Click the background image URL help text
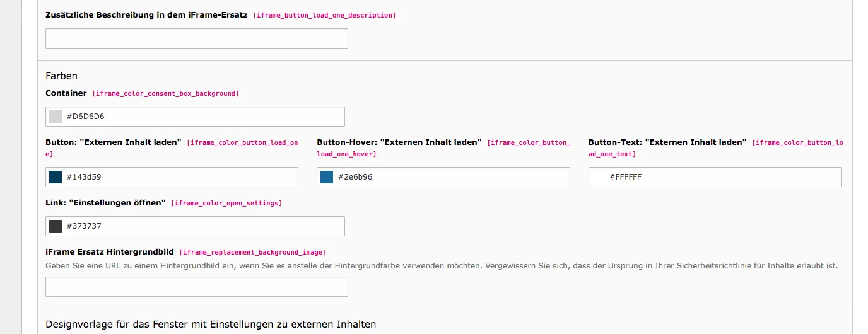 coord(442,266)
